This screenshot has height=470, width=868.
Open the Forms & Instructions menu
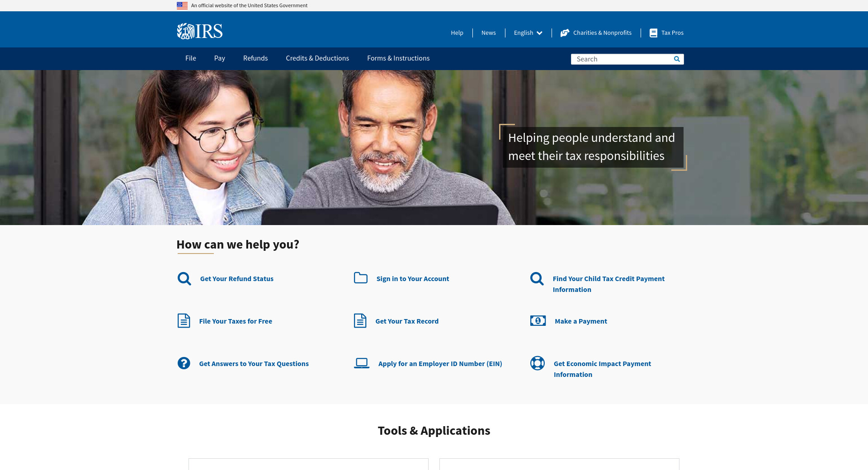[398, 58]
